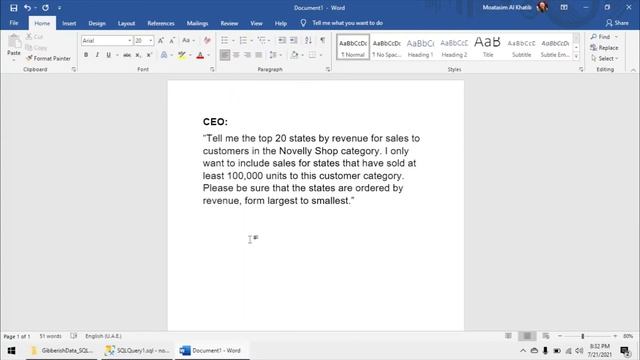
Task: Open the Replace dialog
Action: [604, 48]
